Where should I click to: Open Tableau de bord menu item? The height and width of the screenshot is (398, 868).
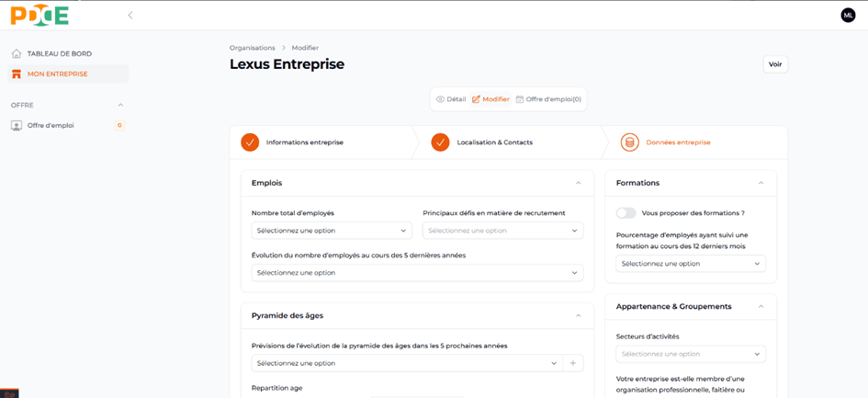coord(68,53)
